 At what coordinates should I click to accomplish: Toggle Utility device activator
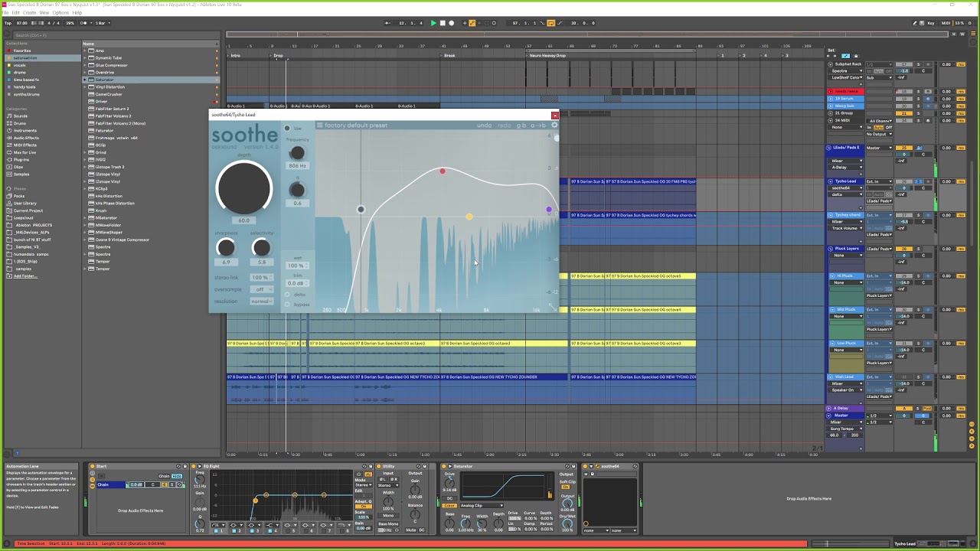(381, 466)
